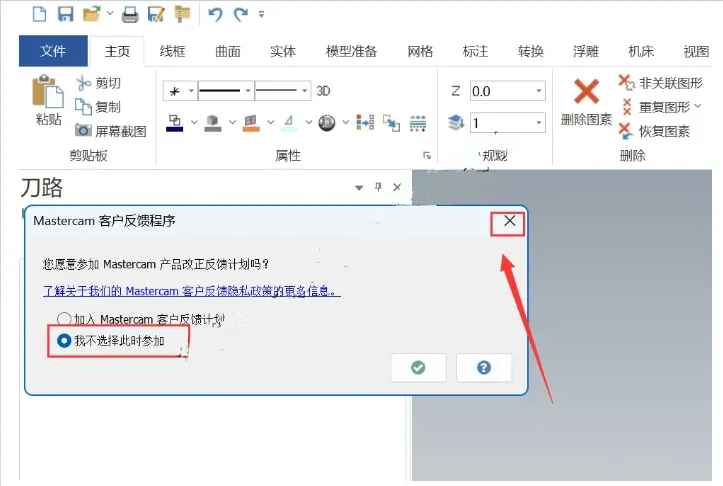This screenshot has height=486, width=723.
Task: Switch to the 机床 tab
Action: point(641,51)
